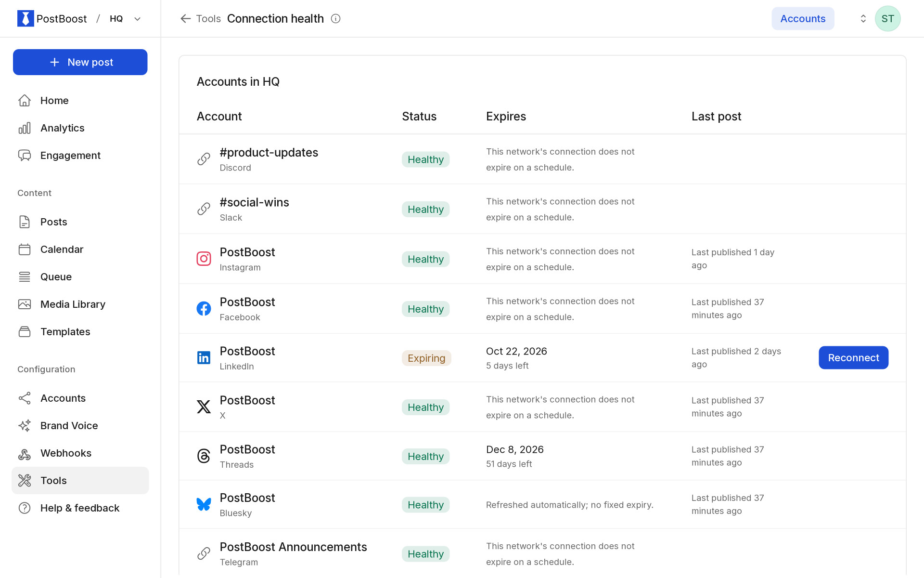924x578 pixels.
Task: Expand the up-down chevron beside the ST avatar
Action: (x=863, y=18)
